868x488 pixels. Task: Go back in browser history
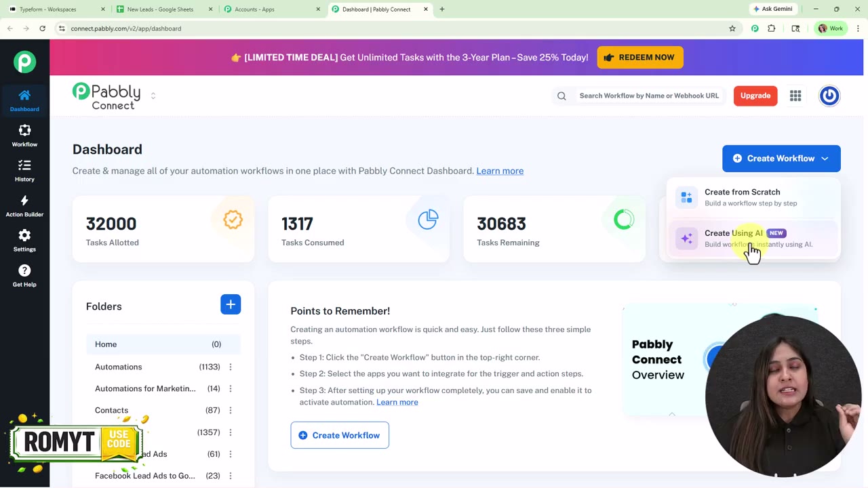point(9,28)
